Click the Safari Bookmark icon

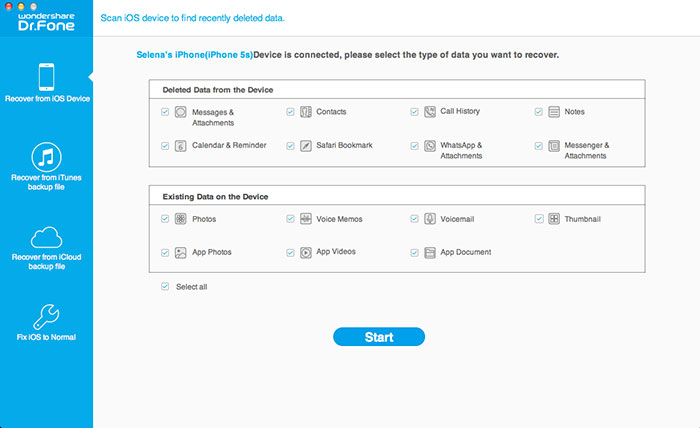click(x=305, y=146)
